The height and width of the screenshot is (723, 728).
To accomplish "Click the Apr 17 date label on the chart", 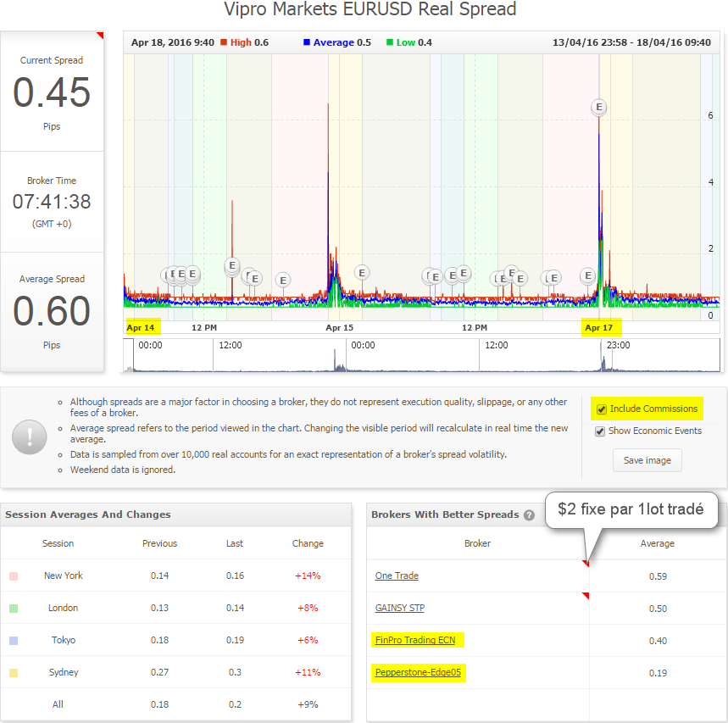I will [x=599, y=328].
